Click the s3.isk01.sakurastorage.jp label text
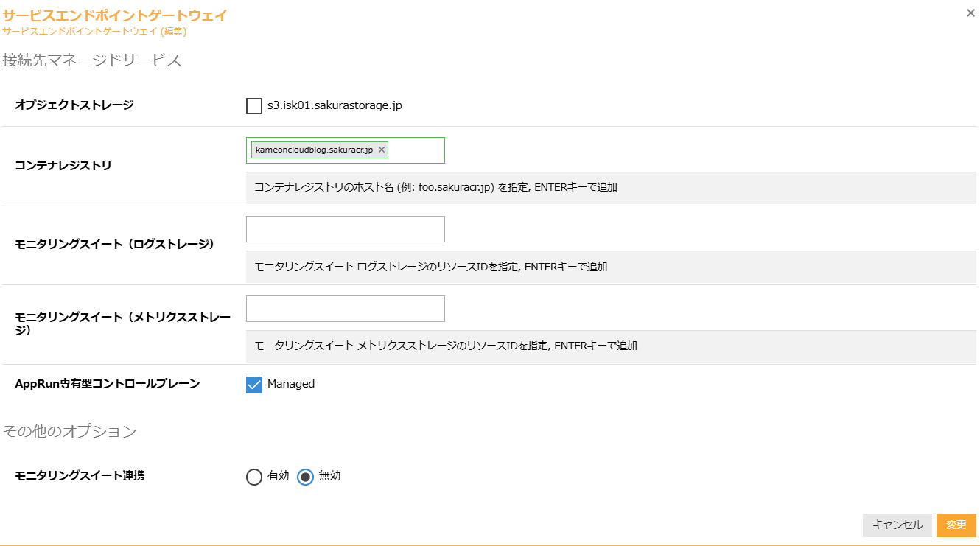This screenshot has height=546, width=980. [335, 105]
